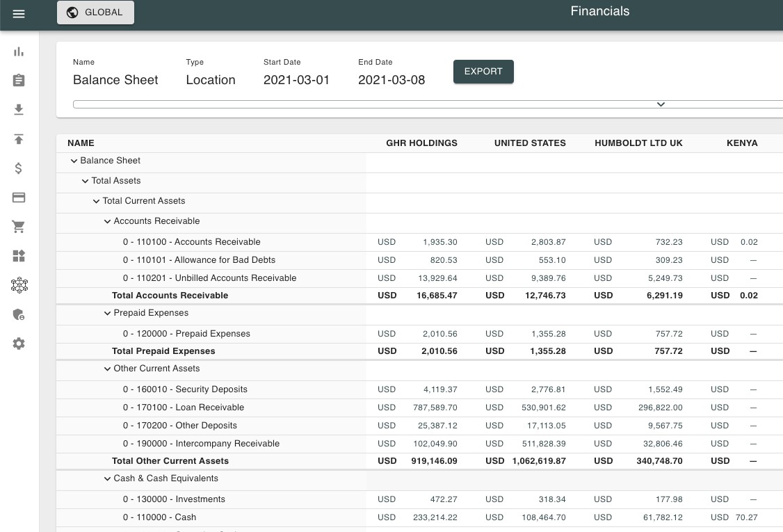Open the dollar sign financials section

tap(19, 168)
